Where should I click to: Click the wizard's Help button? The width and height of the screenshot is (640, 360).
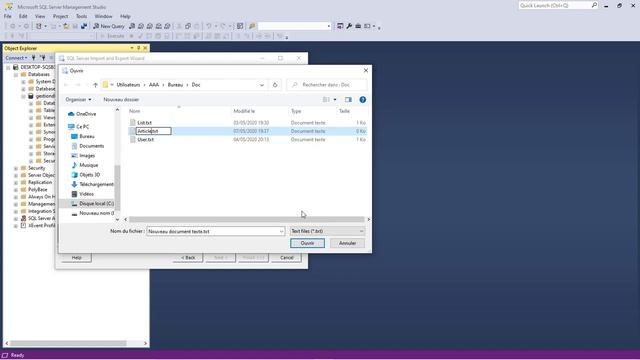[76, 258]
